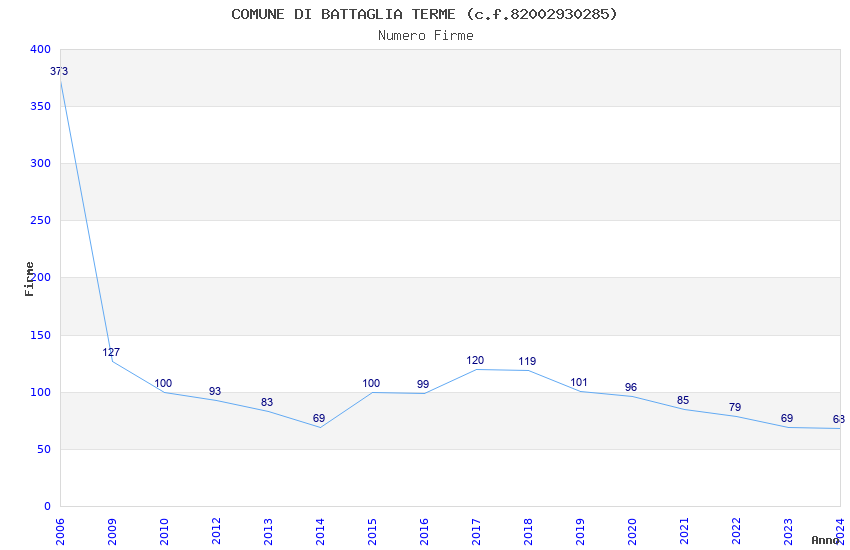
Task: Click y-axis tick label 250
Action: click(41, 220)
